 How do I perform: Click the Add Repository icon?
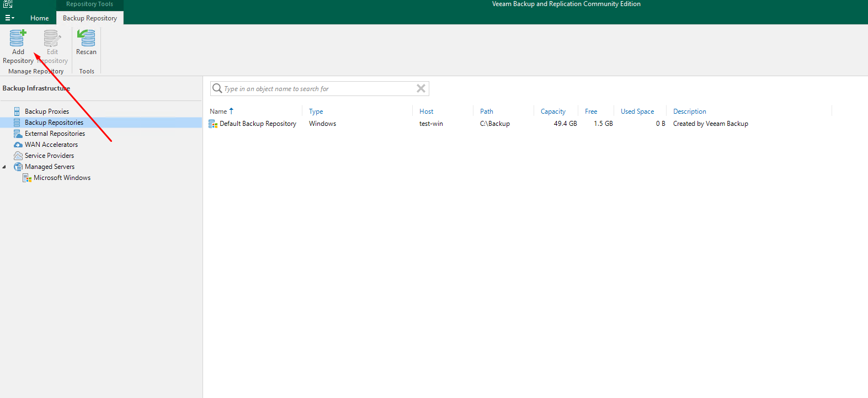tap(18, 39)
